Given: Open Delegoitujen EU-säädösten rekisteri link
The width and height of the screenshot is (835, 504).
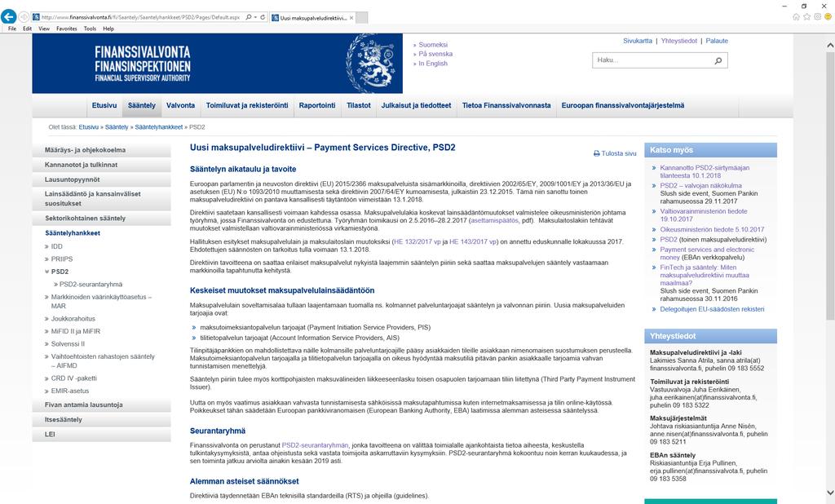Looking at the screenshot, I should [712, 309].
